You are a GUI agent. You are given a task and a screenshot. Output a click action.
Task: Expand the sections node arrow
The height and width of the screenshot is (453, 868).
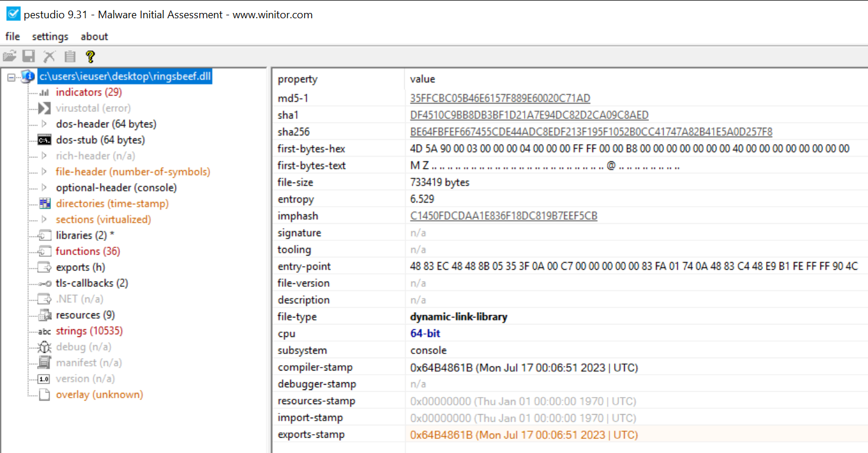coord(44,220)
